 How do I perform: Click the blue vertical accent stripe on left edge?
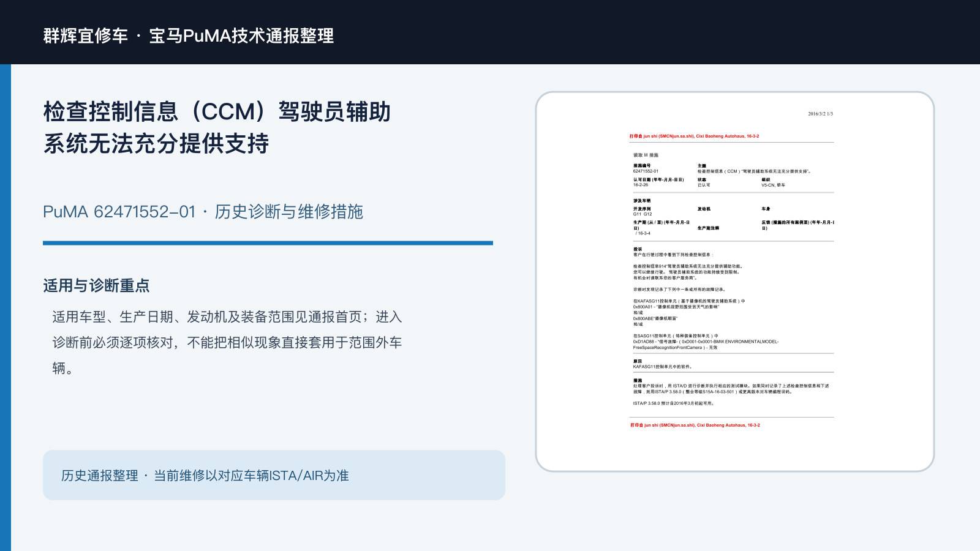6,307
